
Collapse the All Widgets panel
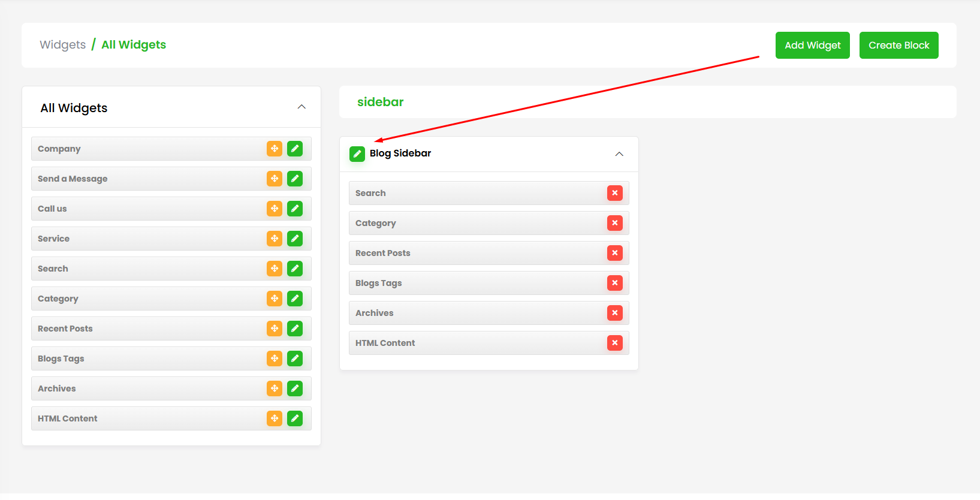pos(301,107)
